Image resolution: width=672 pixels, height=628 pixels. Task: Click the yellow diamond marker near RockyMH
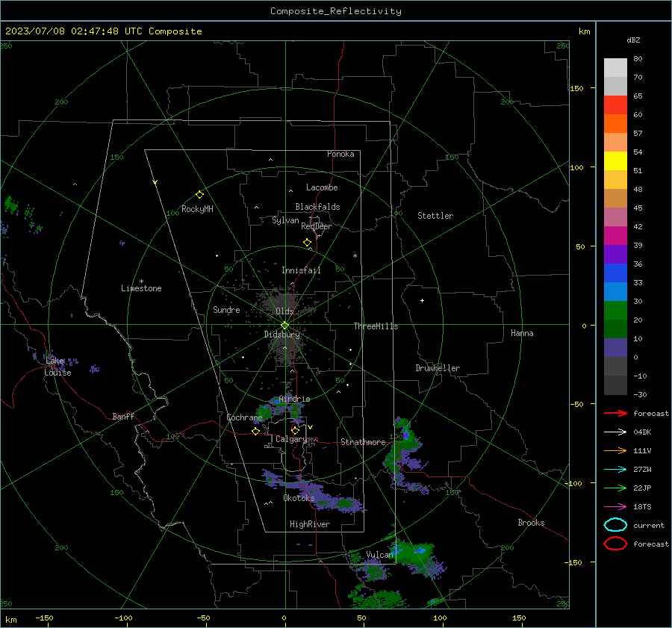[199, 195]
